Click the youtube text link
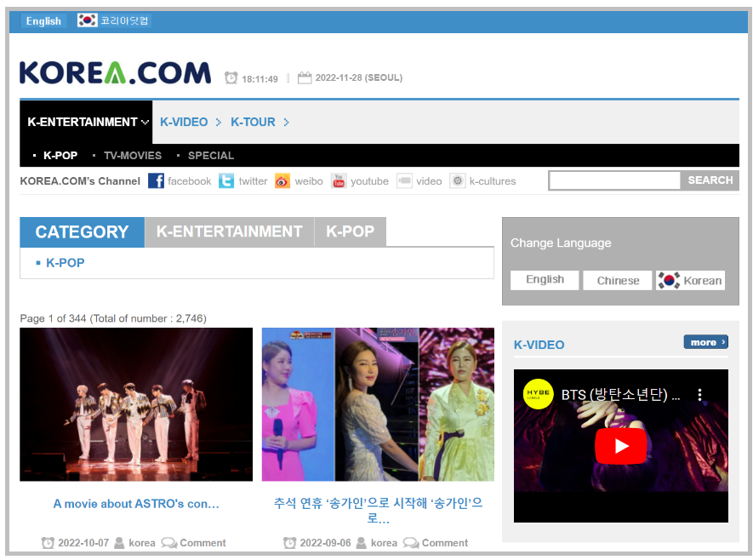 (x=369, y=181)
